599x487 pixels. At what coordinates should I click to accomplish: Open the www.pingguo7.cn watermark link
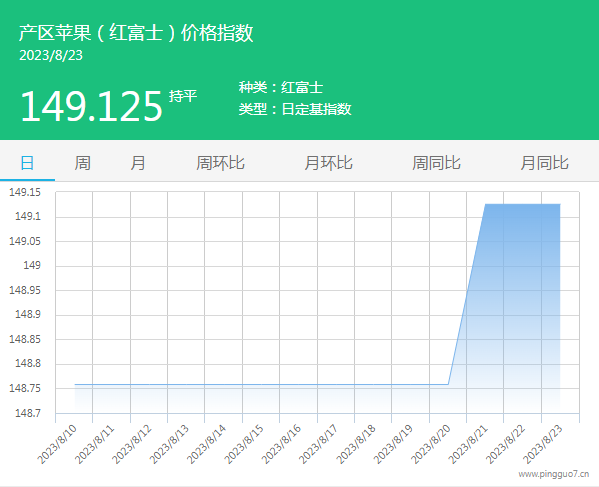554,474
